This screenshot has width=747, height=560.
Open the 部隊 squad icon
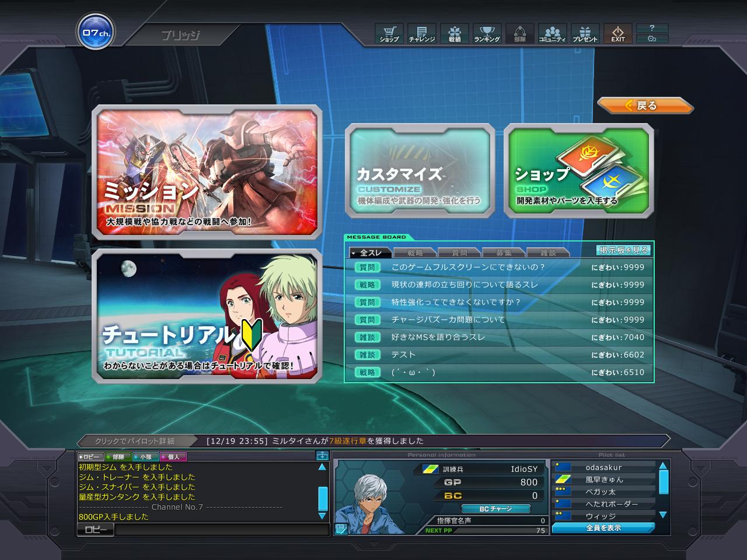coord(519,33)
